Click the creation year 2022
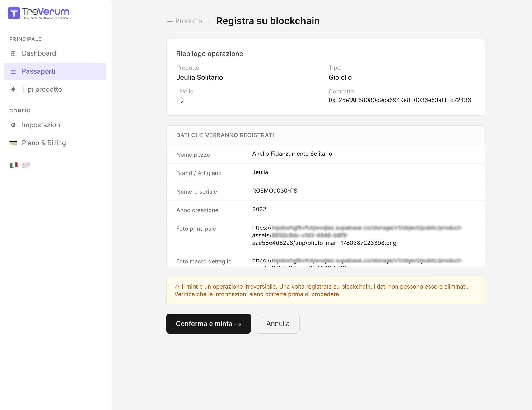 coord(259,209)
